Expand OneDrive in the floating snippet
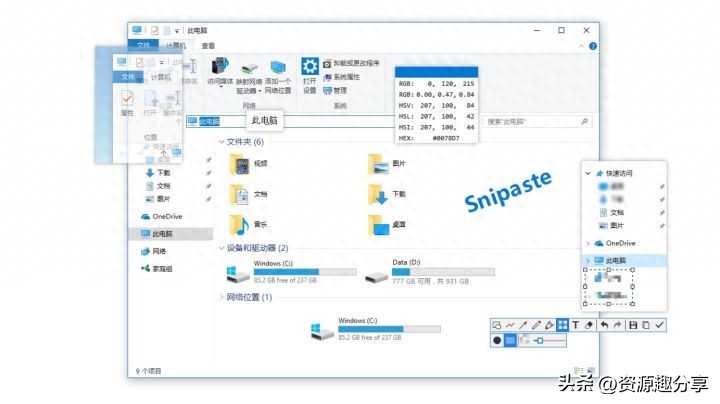 tap(588, 243)
